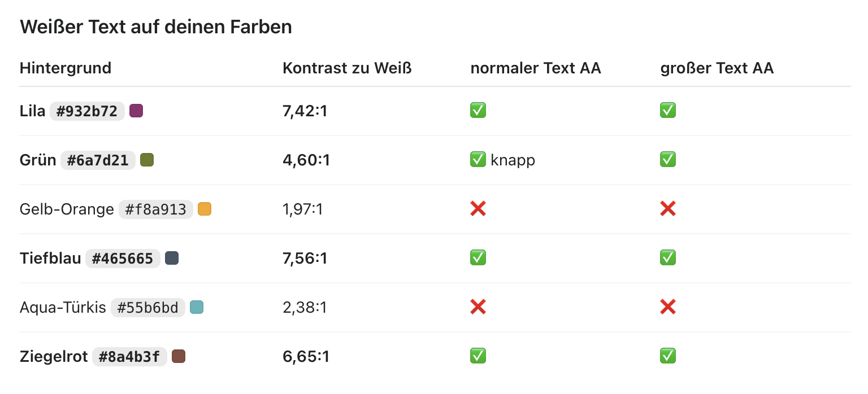
Task: Click the #8a4b3f hex code
Action: tap(129, 357)
